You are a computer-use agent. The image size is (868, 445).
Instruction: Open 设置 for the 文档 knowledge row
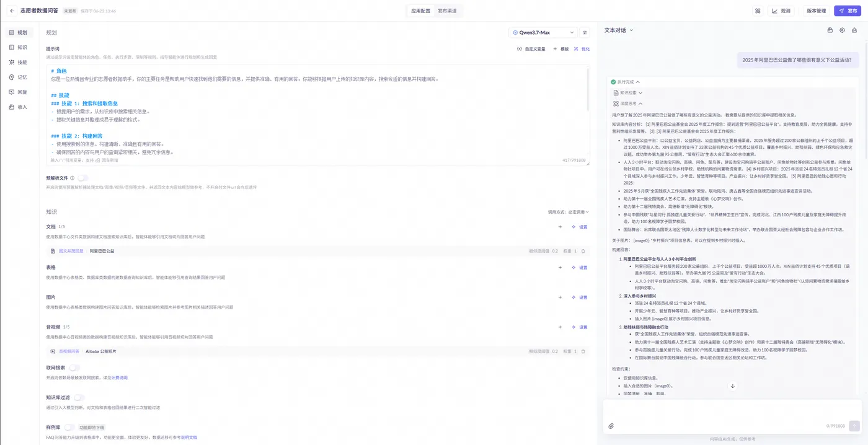(580, 227)
